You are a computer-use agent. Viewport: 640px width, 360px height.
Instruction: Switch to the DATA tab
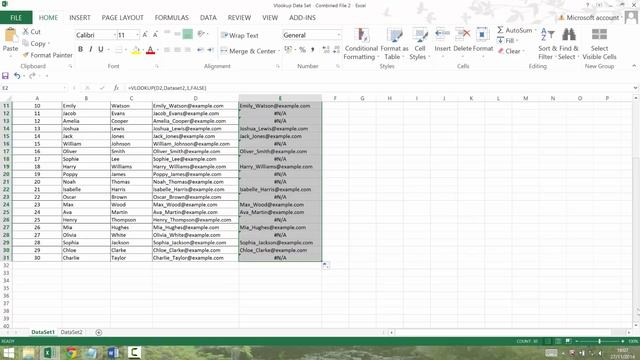[x=208, y=18]
